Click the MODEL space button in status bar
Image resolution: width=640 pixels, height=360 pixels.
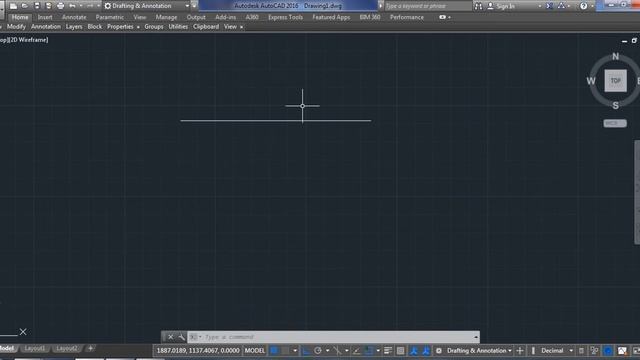tap(255, 351)
